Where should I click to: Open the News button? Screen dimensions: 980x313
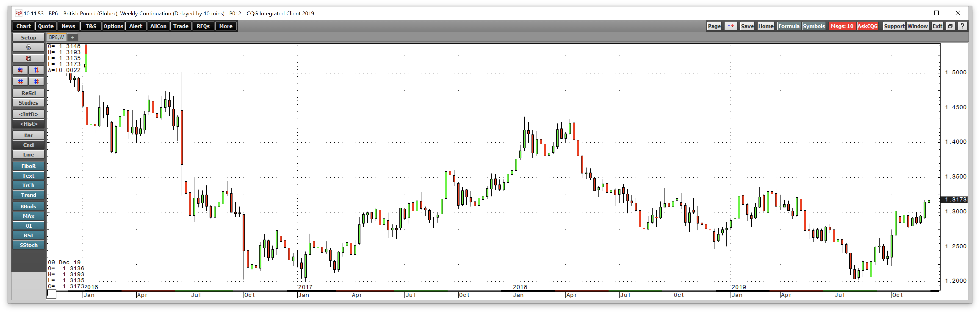(x=69, y=26)
